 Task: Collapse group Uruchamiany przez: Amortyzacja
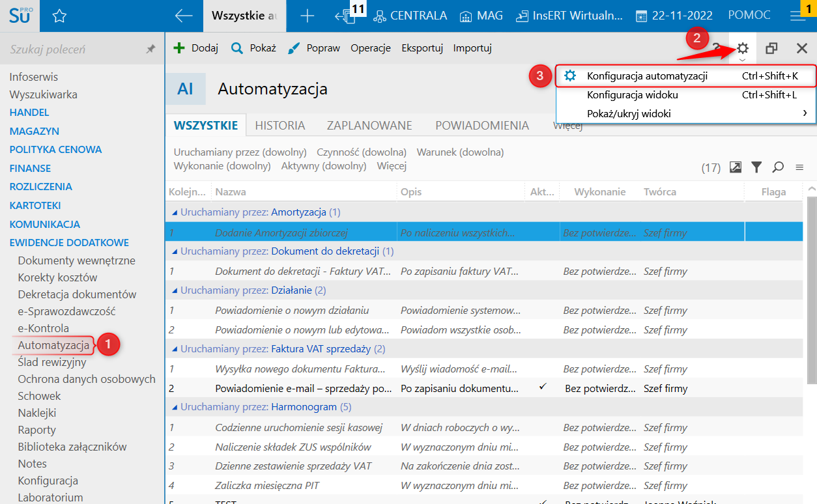175,212
